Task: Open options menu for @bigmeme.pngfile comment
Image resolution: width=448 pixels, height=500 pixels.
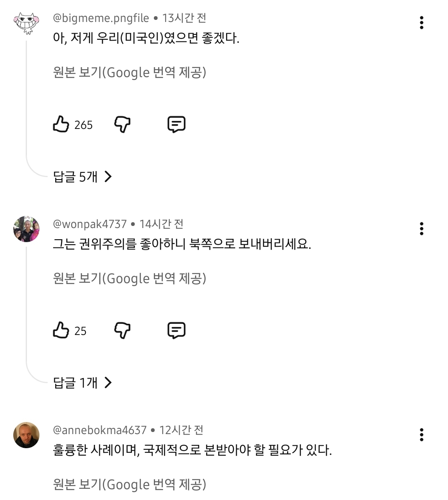Action: (x=421, y=22)
